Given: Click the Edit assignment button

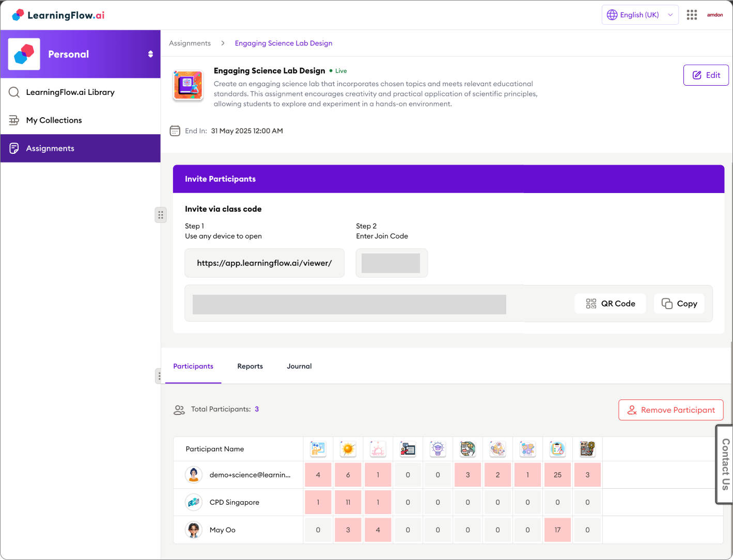Looking at the screenshot, I should [x=706, y=75].
